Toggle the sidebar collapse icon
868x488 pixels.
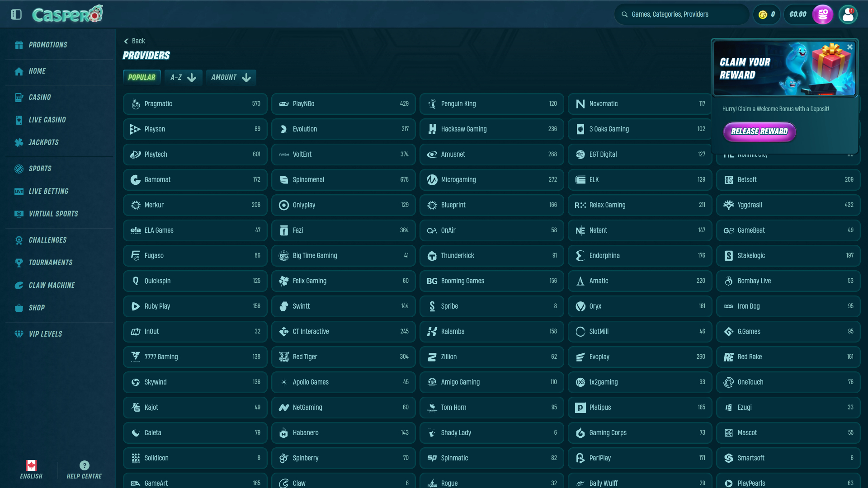pyautogui.click(x=16, y=14)
